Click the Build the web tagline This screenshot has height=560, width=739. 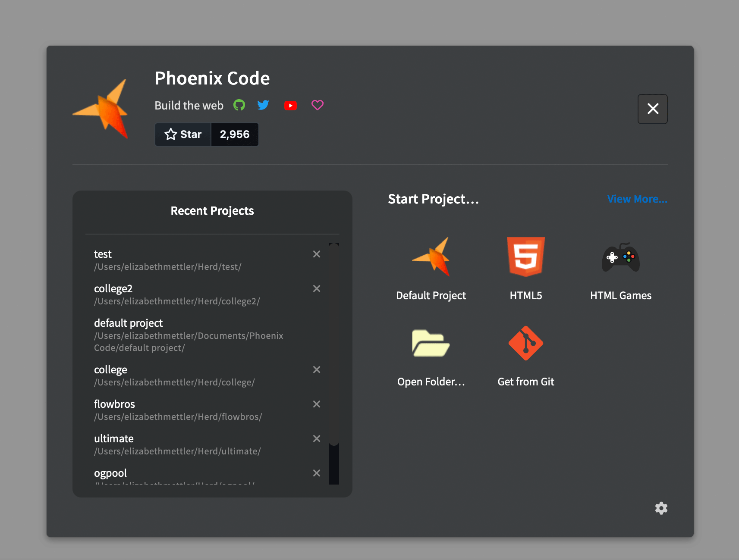pyautogui.click(x=189, y=106)
